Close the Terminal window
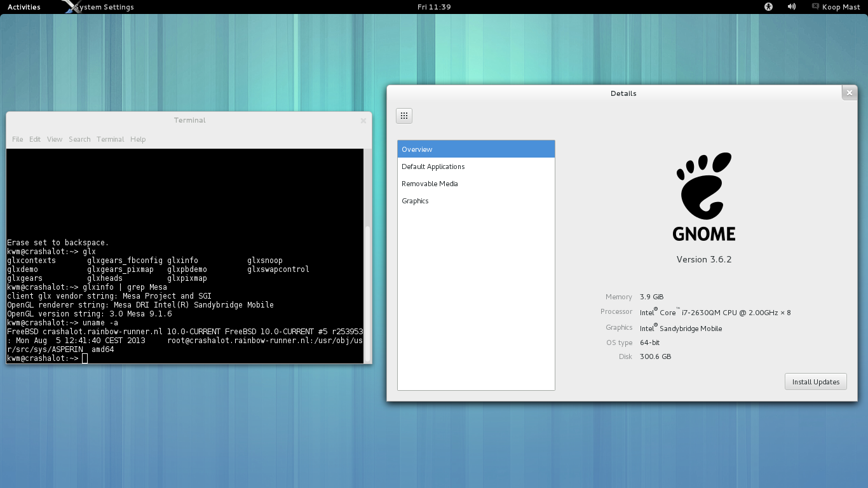868x488 pixels. coord(363,121)
